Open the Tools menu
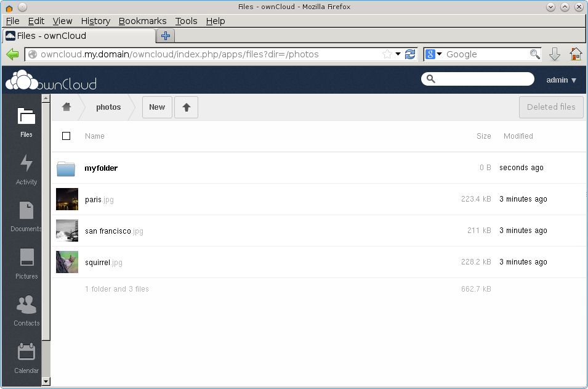The height and width of the screenshot is (389, 588). pyautogui.click(x=187, y=21)
